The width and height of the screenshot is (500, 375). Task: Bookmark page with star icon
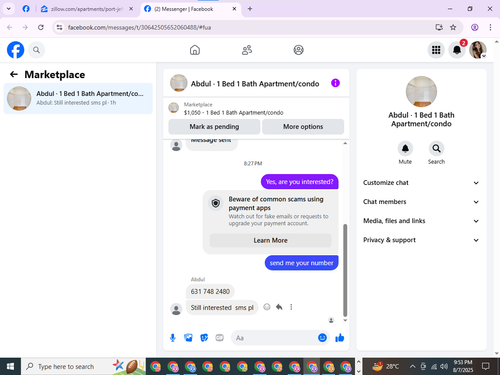point(453,27)
